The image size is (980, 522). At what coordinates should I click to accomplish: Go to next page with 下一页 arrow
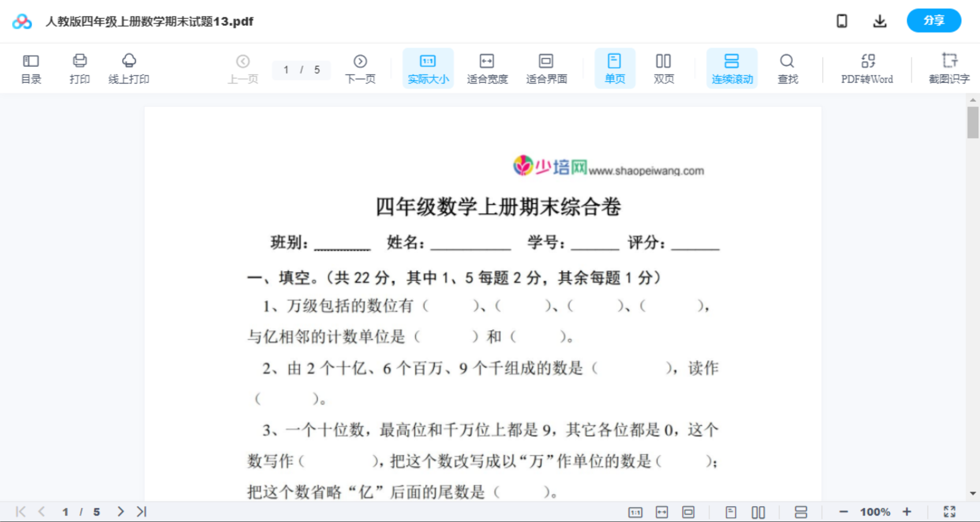[x=360, y=68]
